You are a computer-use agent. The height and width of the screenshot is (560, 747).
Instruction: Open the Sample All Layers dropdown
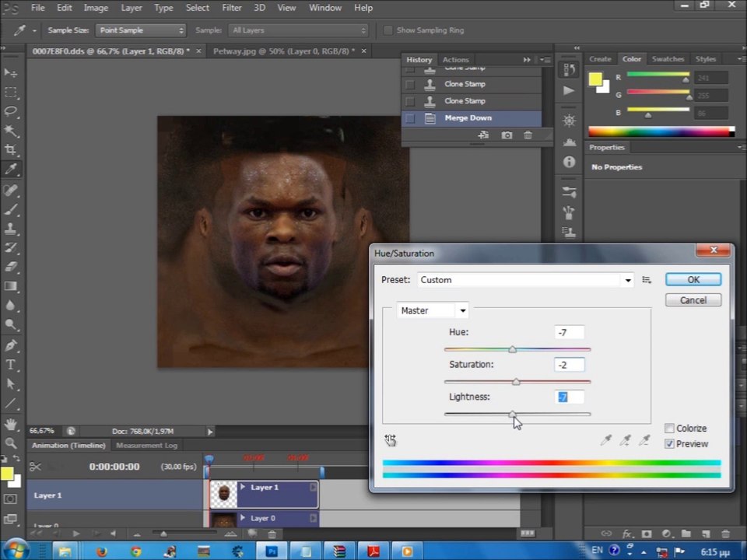[x=298, y=30]
